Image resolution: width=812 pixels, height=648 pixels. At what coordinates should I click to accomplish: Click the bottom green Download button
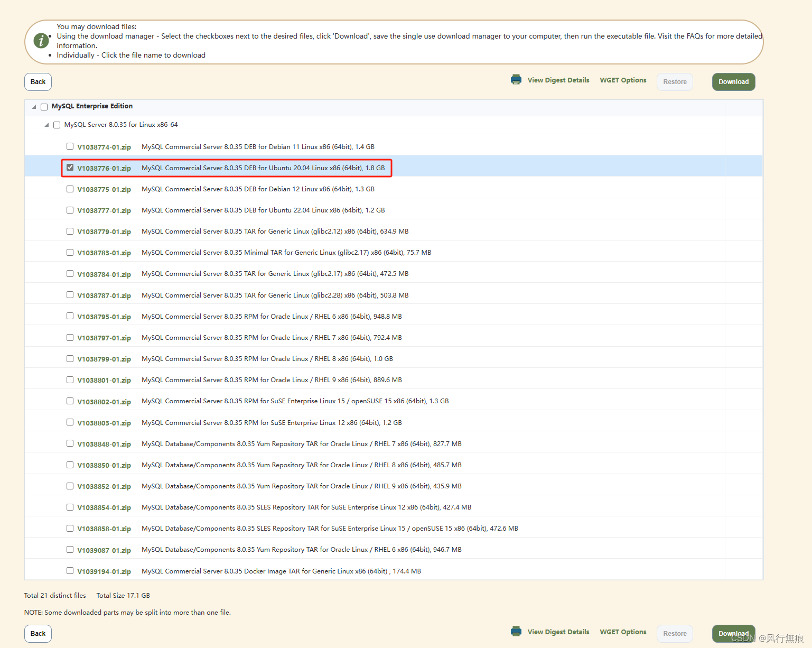(x=734, y=634)
